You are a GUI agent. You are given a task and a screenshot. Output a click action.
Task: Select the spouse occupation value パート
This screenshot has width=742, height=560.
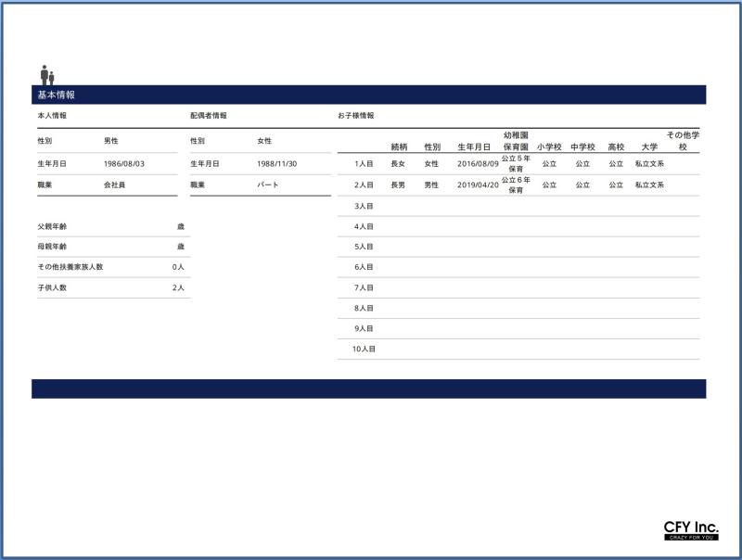tap(267, 185)
